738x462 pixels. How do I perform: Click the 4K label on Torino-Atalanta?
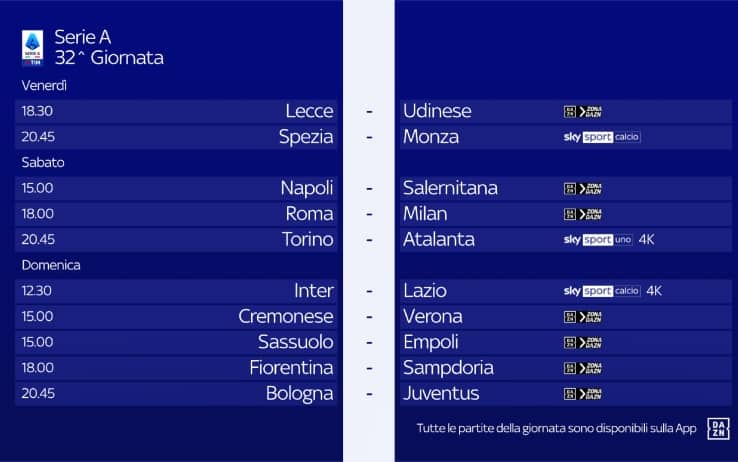pyautogui.click(x=645, y=240)
